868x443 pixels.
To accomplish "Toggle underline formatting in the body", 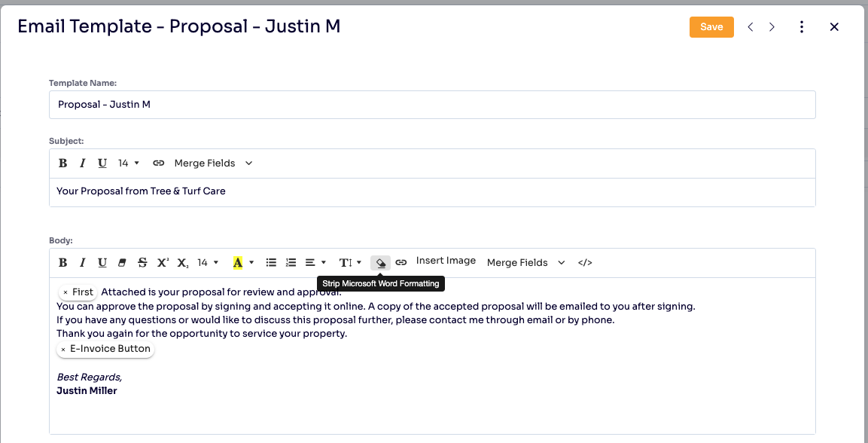I will (102, 262).
